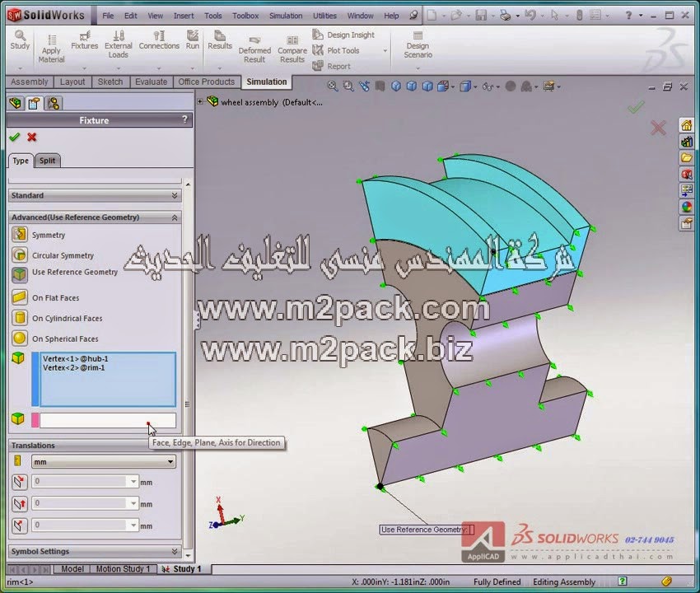Toggle first direction translation button

tap(19, 482)
